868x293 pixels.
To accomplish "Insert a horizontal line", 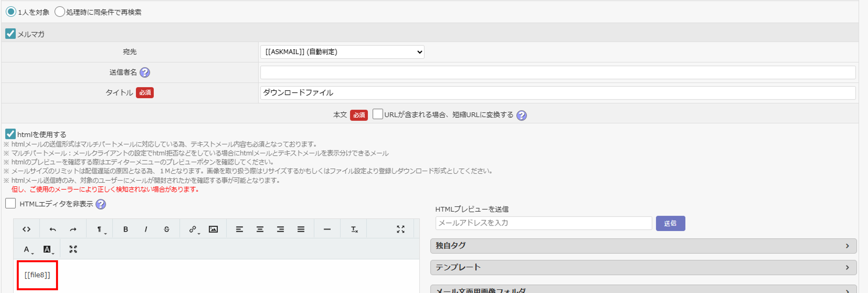I will tap(327, 229).
